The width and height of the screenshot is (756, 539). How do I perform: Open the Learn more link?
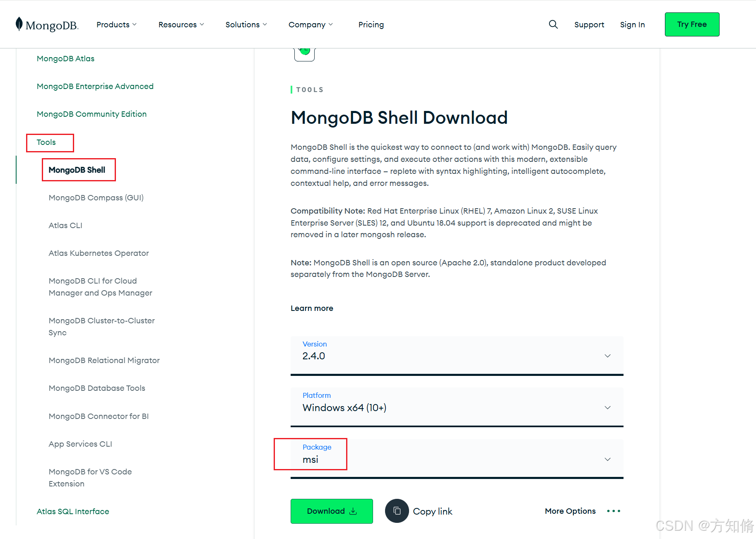pos(312,308)
